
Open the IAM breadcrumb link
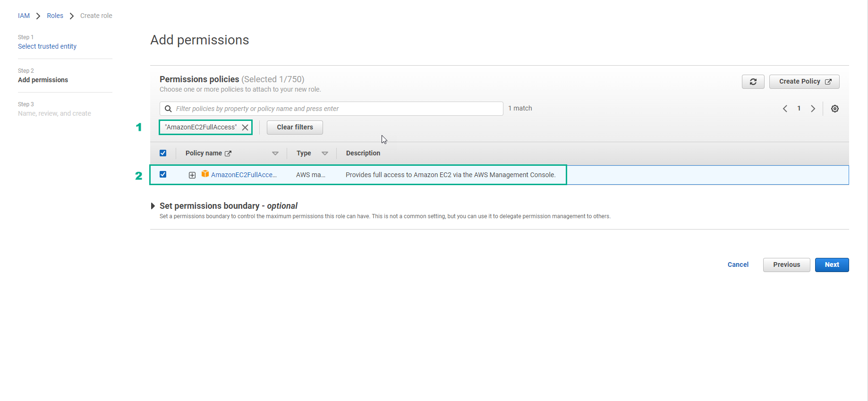pos(24,16)
